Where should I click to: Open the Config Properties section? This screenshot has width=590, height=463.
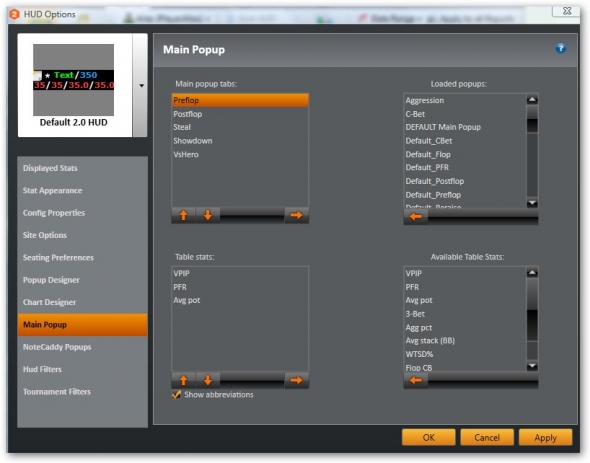pos(82,213)
